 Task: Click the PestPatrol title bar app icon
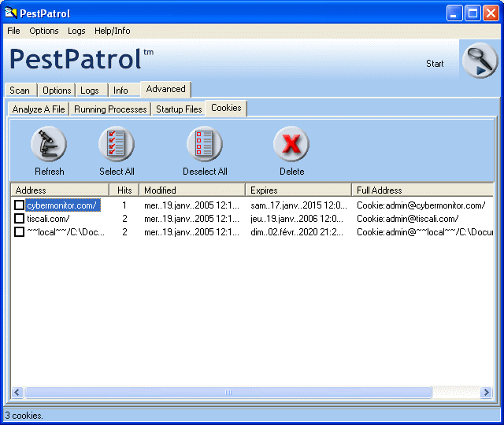pos(10,13)
